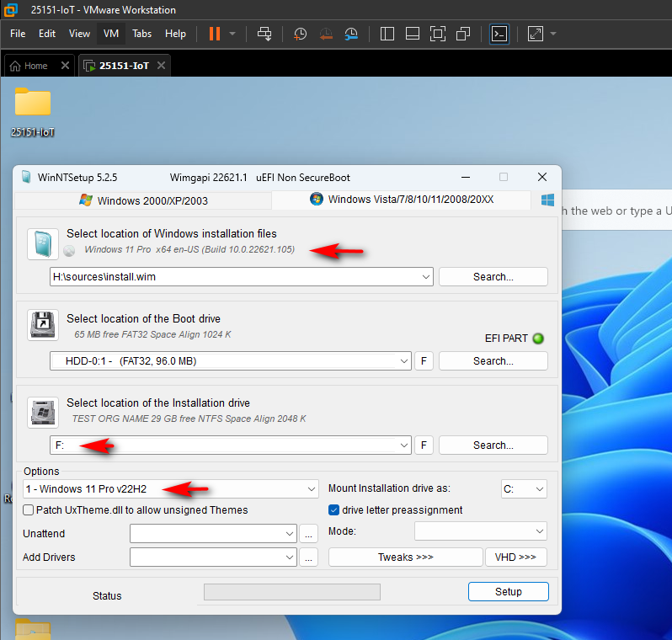
Task: Click the Boot drive floppy icon
Action: click(x=43, y=325)
